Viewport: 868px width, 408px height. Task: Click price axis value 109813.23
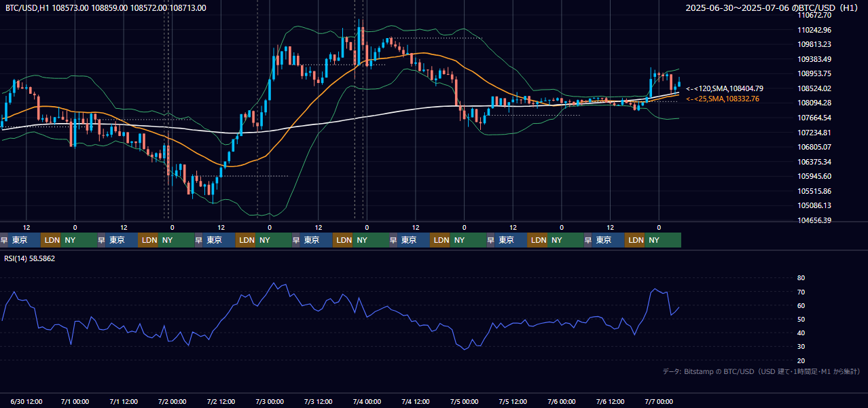(x=814, y=44)
